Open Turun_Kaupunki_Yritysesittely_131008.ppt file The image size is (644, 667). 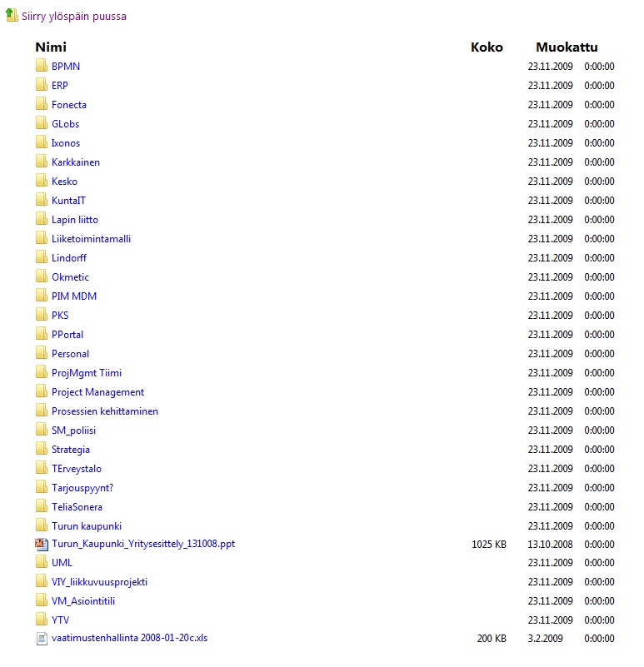[x=143, y=544]
